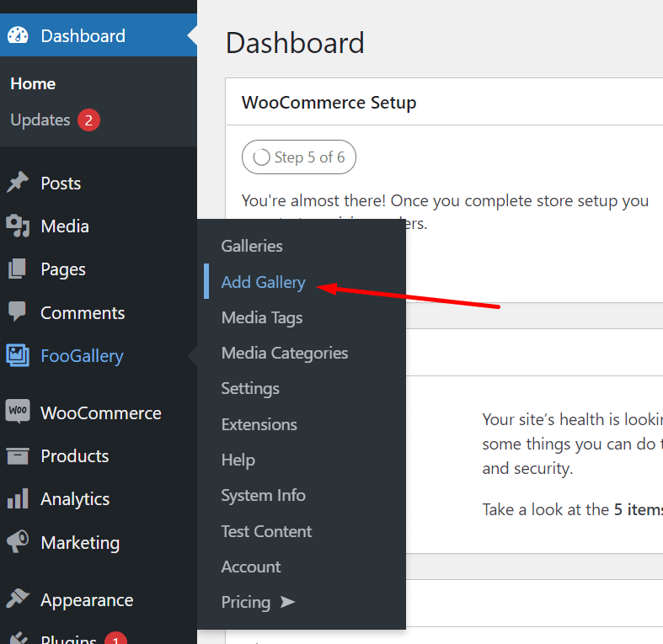The image size is (663, 644).
Task: Open FooGallery Settings in the flyout
Action: click(250, 388)
